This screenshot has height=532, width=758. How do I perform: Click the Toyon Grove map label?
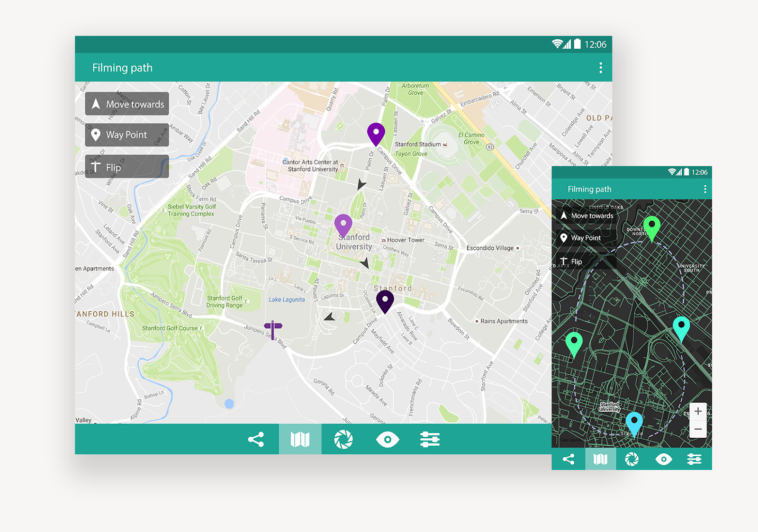(x=411, y=154)
